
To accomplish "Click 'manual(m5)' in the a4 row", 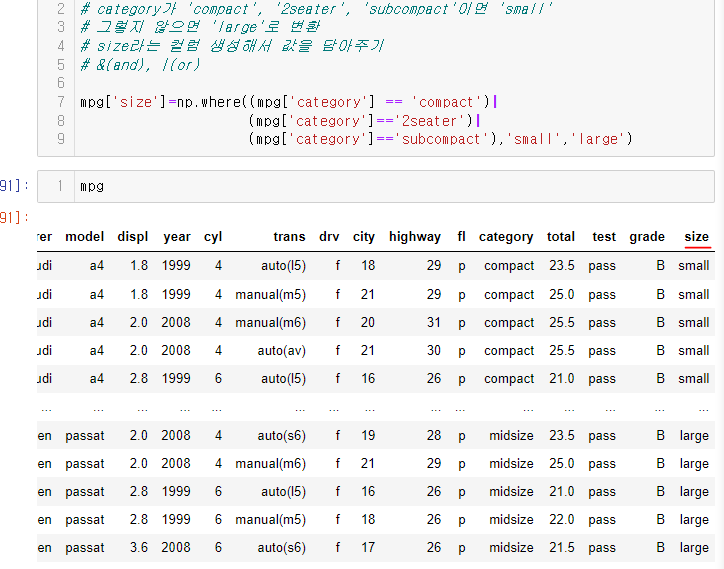I will [x=271, y=295].
